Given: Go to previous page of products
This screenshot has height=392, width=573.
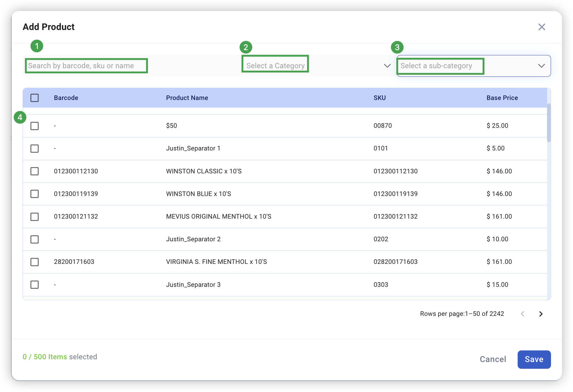Looking at the screenshot, I should click(523, 314).
